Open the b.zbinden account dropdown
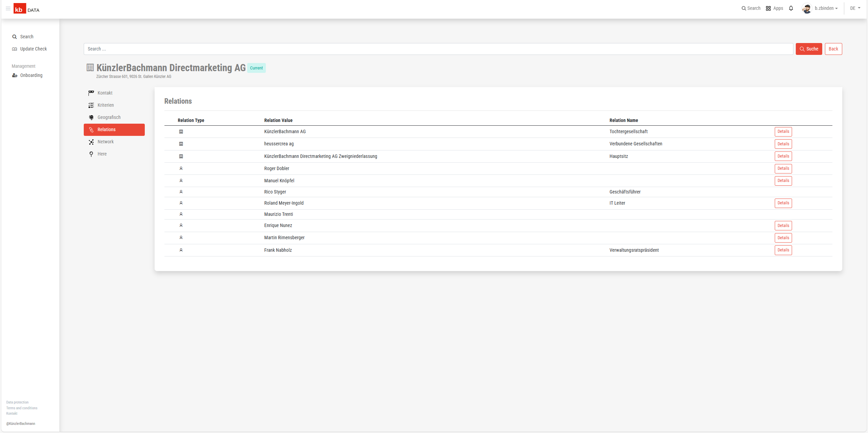The height and width of the screenshot is (433, 868). click(x=826, y=8)
